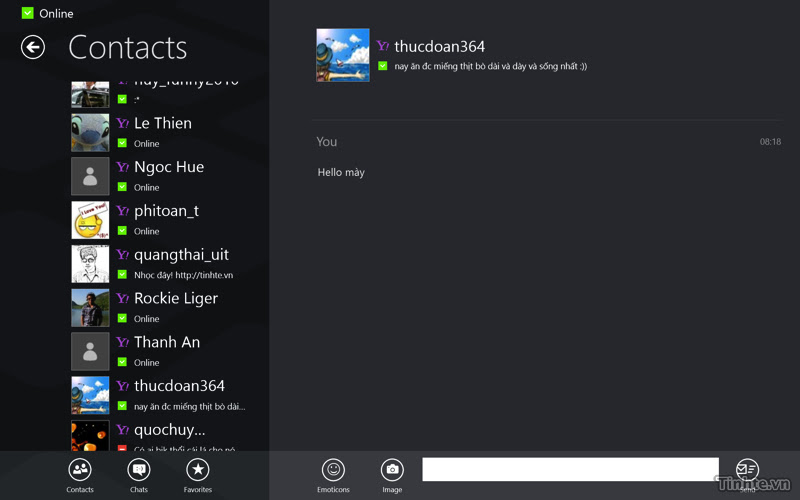Click phitoan_t's smiley avatar
800x500 pixels.
tap(90, 220)
